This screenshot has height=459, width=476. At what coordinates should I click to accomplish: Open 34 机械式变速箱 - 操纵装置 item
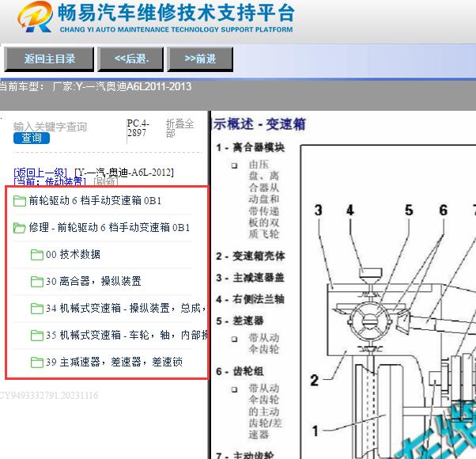click(x=126, y=309)
